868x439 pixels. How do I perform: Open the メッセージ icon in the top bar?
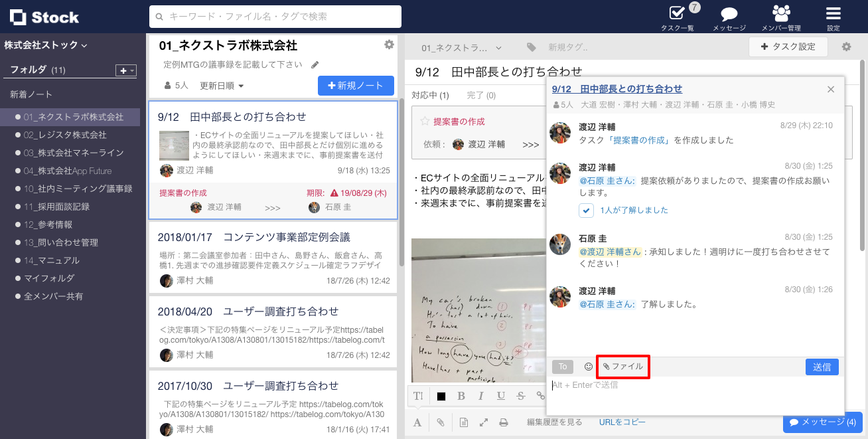tap(729, 13)
